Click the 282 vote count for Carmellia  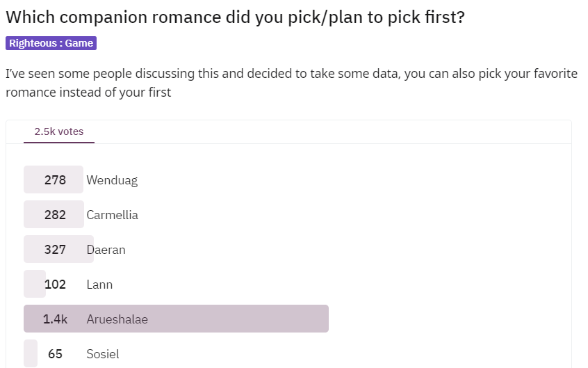[x=55, y=215]
